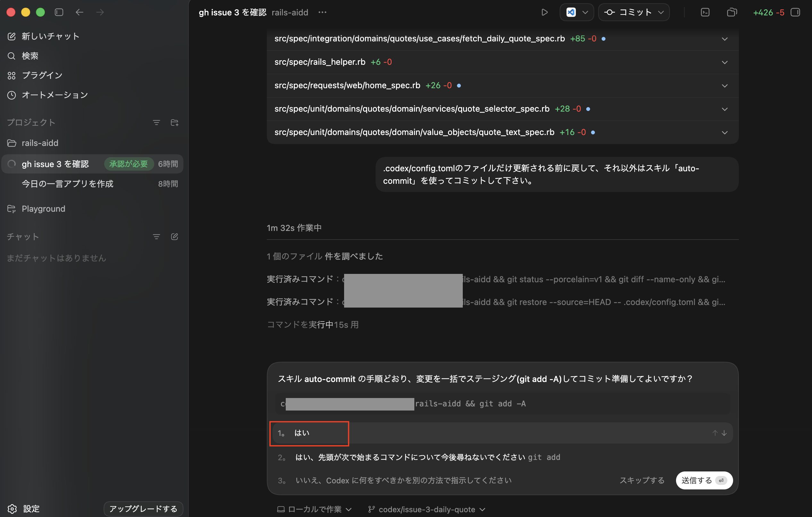
Task: Click the sidebar toggle icon in title bar
Action: coord(59,12)
